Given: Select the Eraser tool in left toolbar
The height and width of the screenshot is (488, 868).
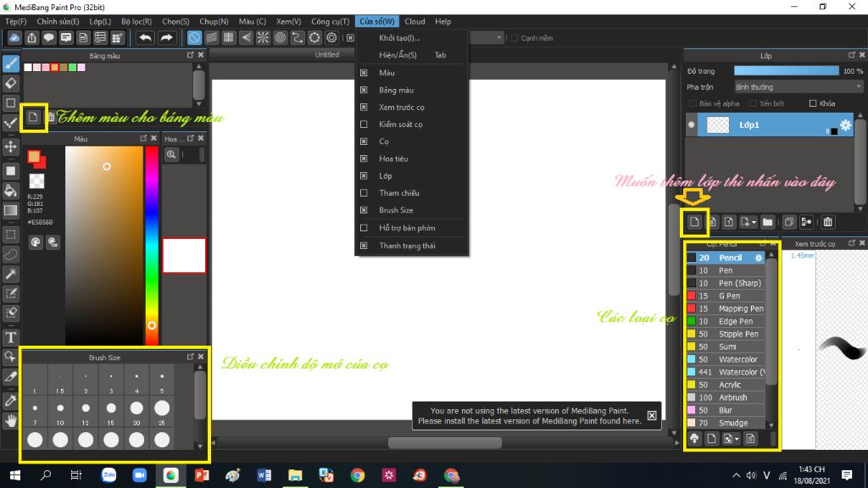Looking at the screenshot, I should 10,83.
